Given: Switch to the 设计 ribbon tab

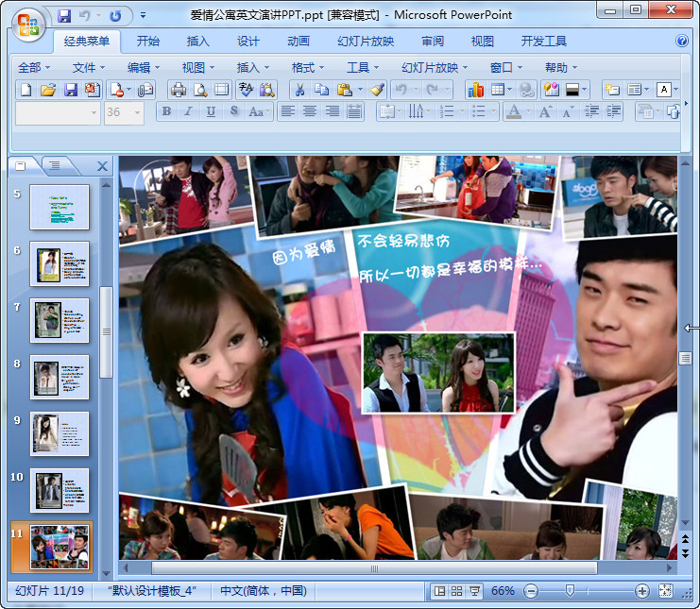Looking at the screenshot, I should pos(248,42).
